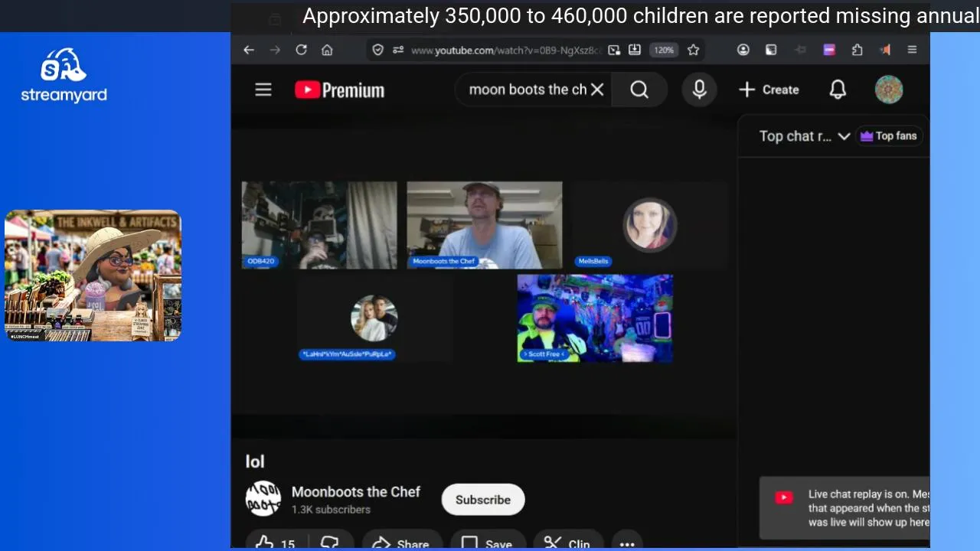Clear the search query with the X
Screen dimensions: 980x551
pos(597,90)
